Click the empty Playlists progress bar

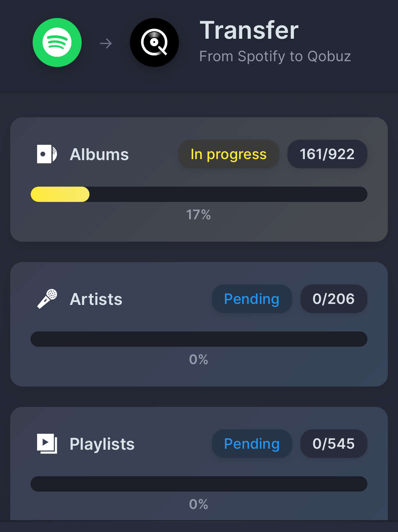(199, 484)
